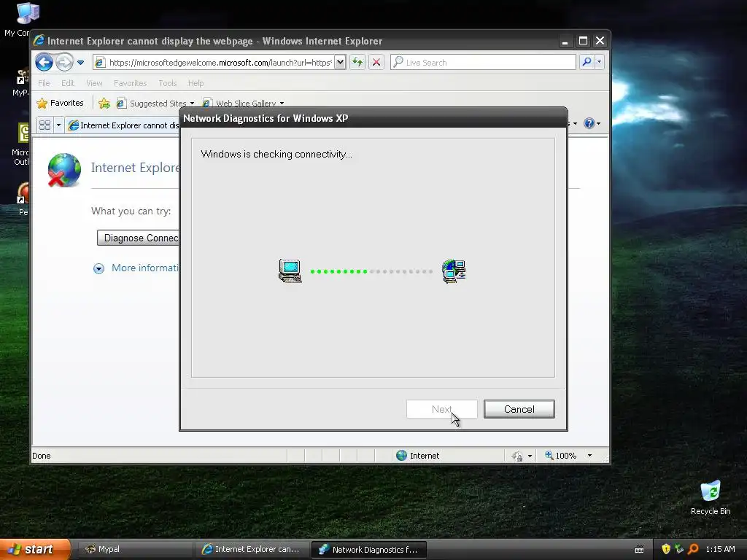
Task: Click the local computer icon in diagnostics
Action: pos(290,271)
